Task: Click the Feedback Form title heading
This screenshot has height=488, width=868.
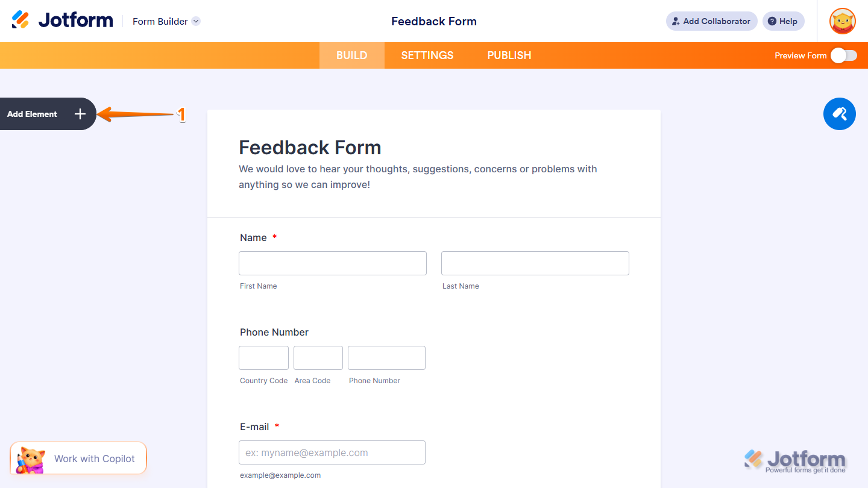Action: pyautogui.click(x=310, y=147)
